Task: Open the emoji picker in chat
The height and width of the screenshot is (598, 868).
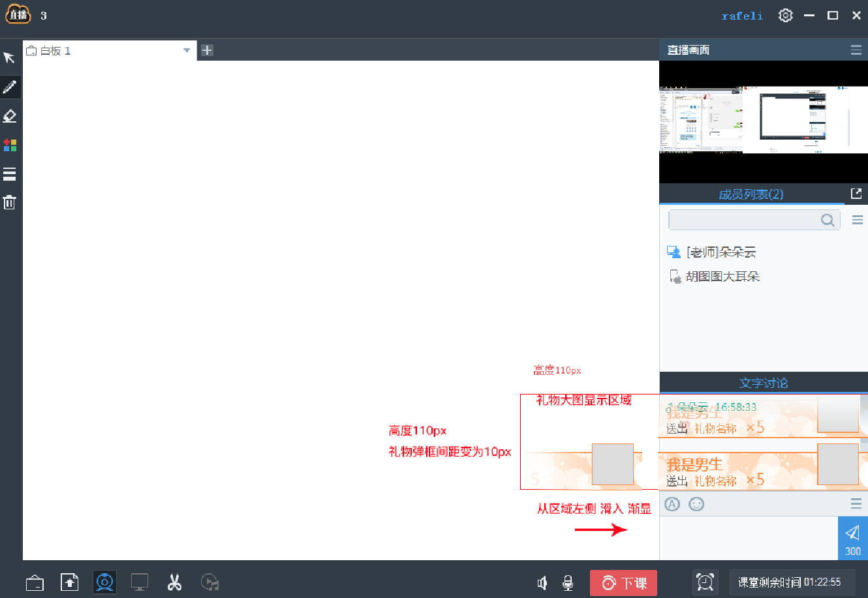Action: (x=696, y=504)
